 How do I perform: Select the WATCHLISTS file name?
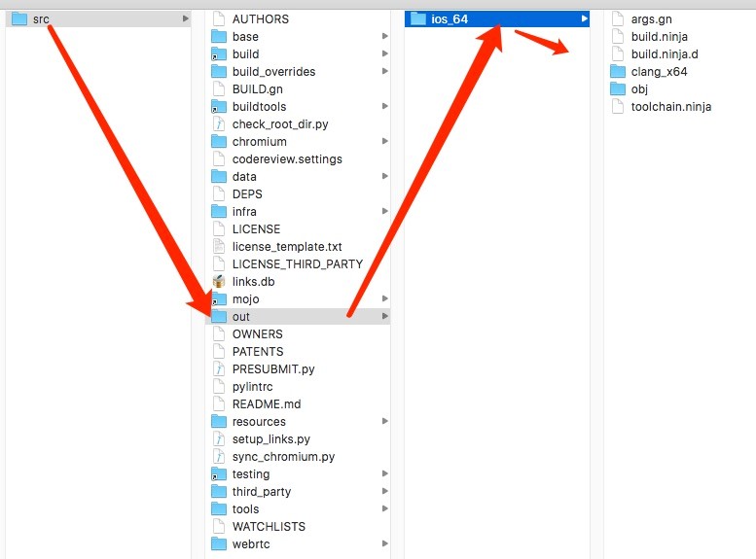point(270,526)
